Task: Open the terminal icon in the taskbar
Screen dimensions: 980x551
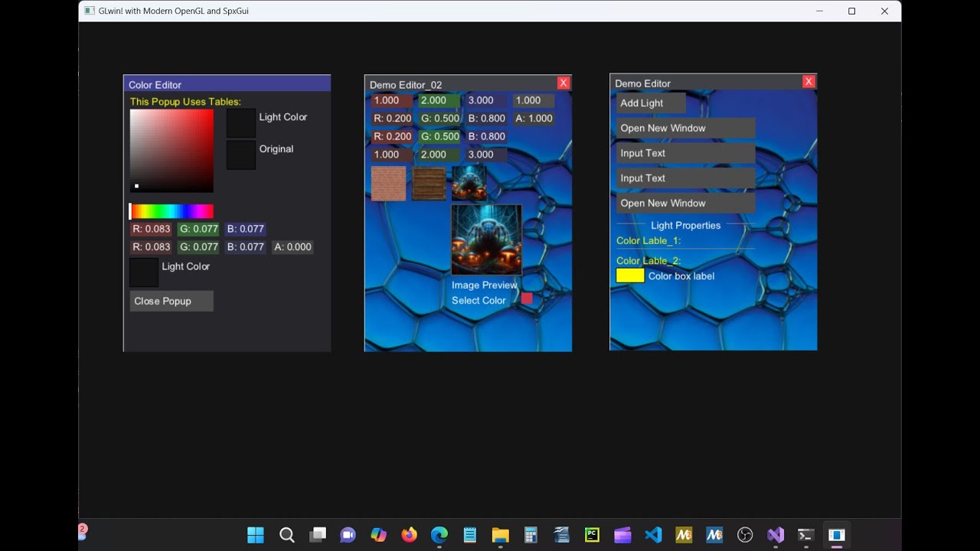Action: point(805,535)
